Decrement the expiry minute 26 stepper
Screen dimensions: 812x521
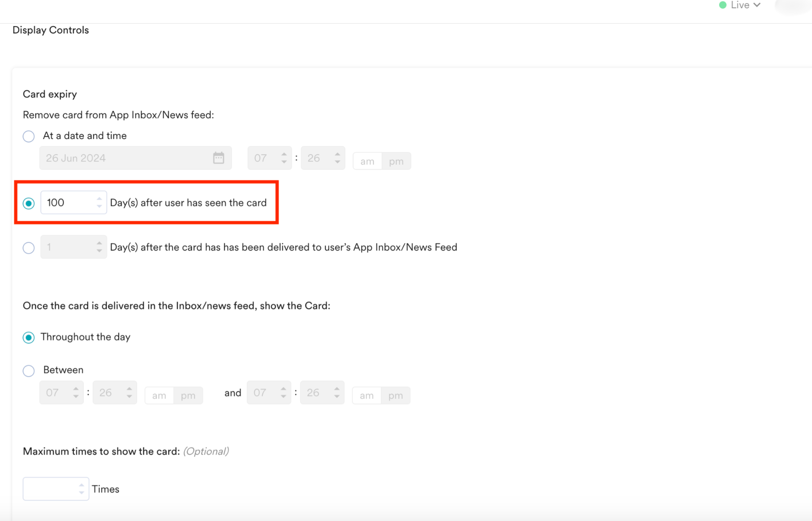coord(337,162)
